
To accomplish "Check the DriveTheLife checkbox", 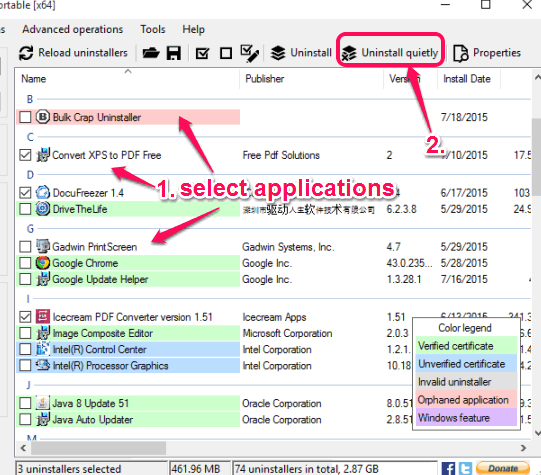I will 25,209.
